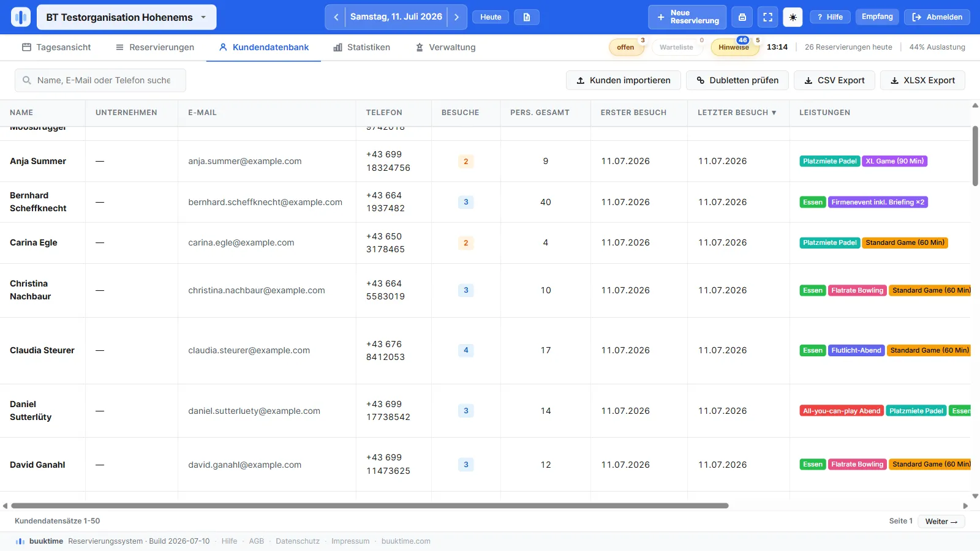The height and width of the screenshot is (551, 980).
Task: Click the customer search field
Action: tap(100, 80)
